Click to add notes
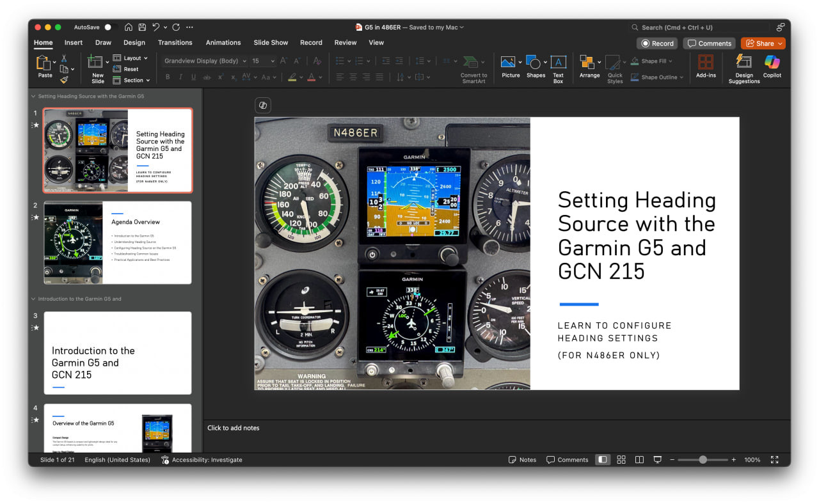The height and width of the screenshot is (504, 819). pyautogui.click(x=234, y=428)
